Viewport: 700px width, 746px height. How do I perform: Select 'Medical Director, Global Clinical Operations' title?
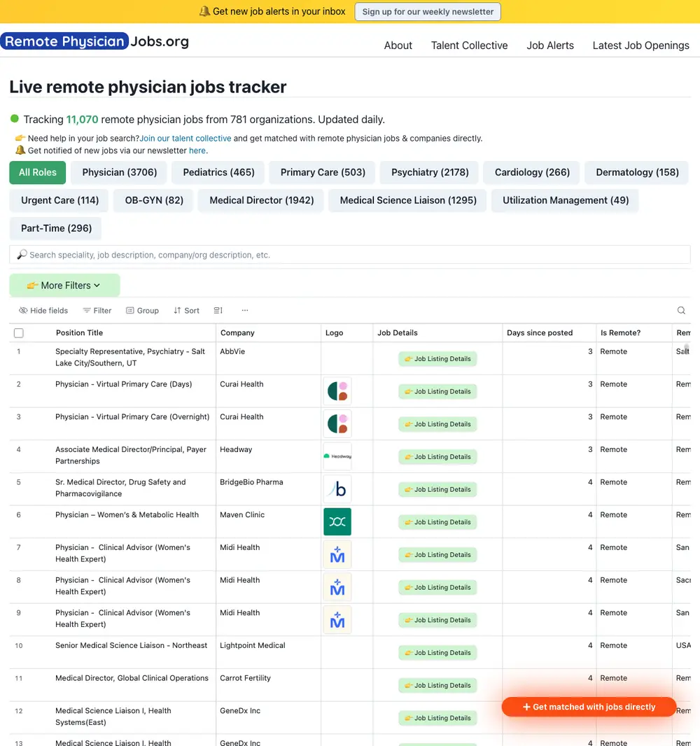pyautogui.click(x=132, y=678)
